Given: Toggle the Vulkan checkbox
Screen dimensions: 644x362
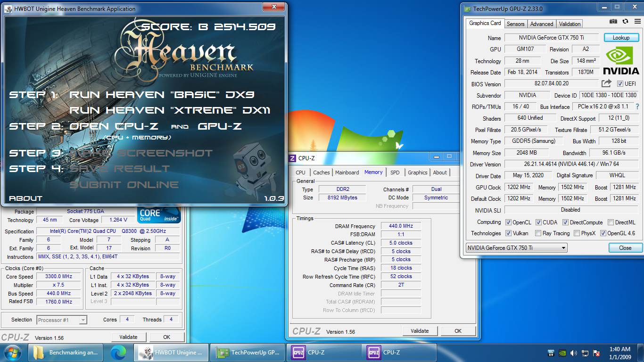Looking at the screenshot, I should click(508, 233).
